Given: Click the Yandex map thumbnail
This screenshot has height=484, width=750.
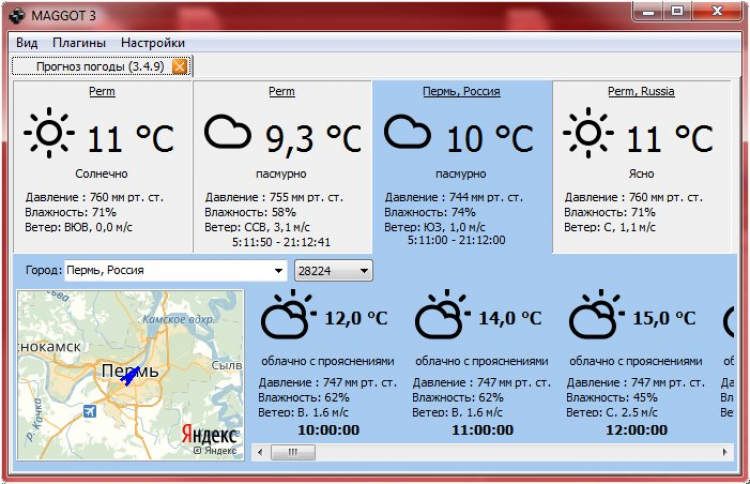Looking at the screenshot, I should (131, 375).
